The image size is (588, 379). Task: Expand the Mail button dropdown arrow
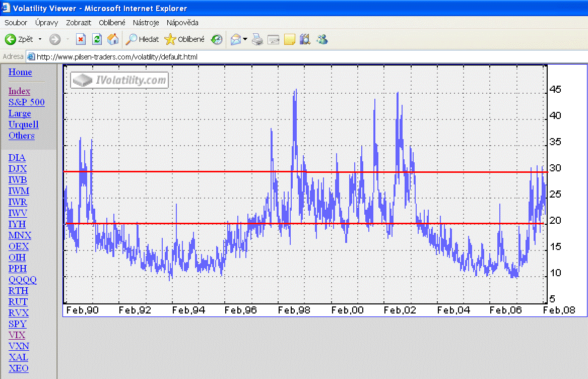[x=245, y=39]
